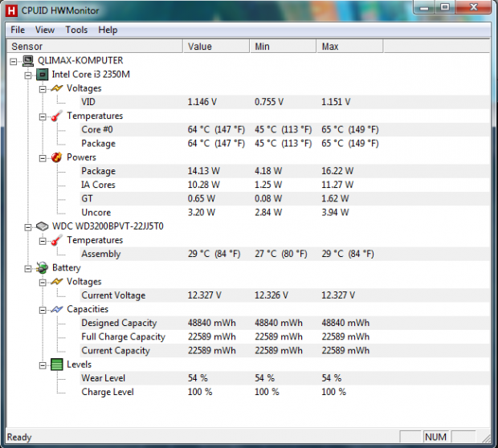Select the Charge Level row
Image resolution: width=498 pixels, height=448 pixels.
tap(284, 392)
